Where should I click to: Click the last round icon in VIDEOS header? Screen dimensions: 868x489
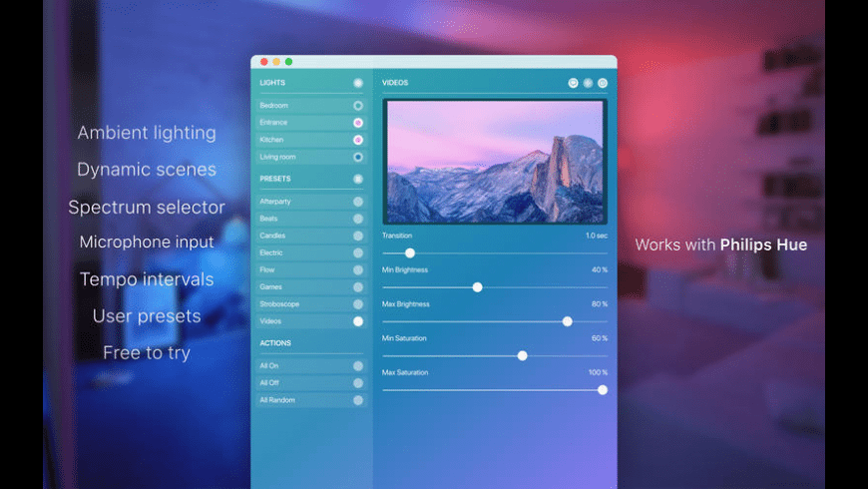pyautogui.click(x=603, y=83)
